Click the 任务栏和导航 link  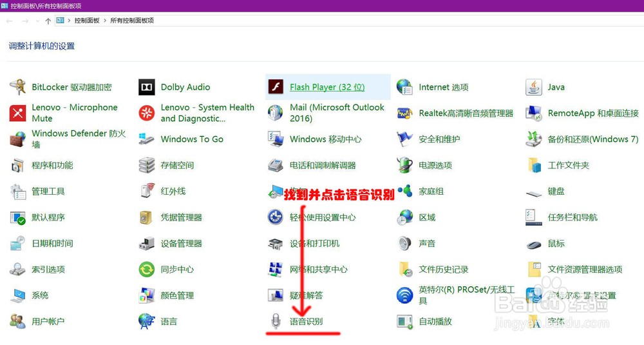572,217
